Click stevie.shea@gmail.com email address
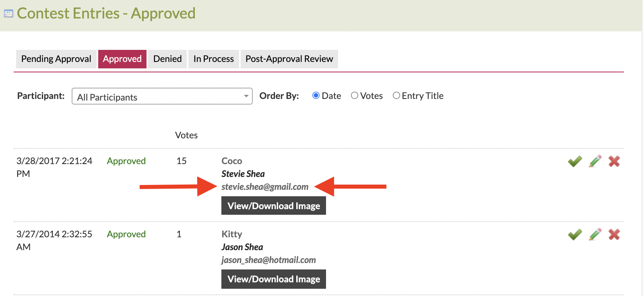 tap(265, 187)
